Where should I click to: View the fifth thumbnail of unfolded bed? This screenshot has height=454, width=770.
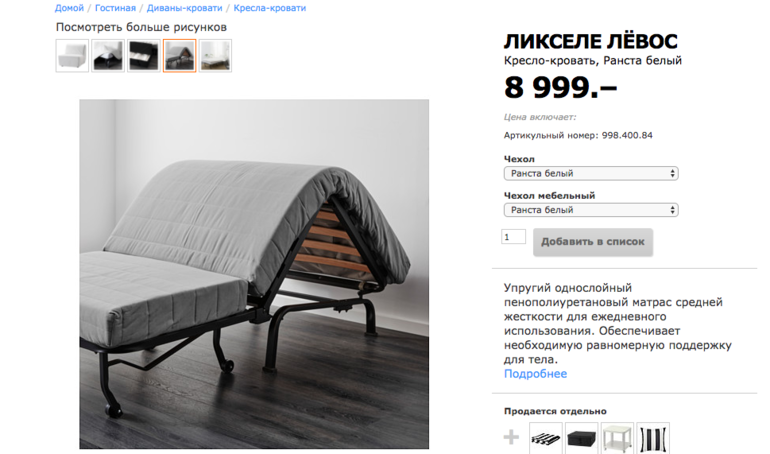click(216, 55)
